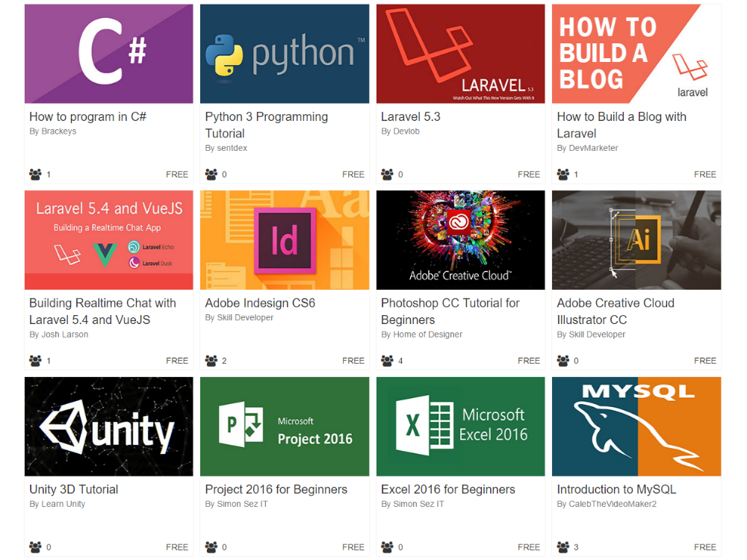The height and width of the screenshot is (560, 747).
Task: Open the Python course thumbnail image
Action: coord(285,54)
